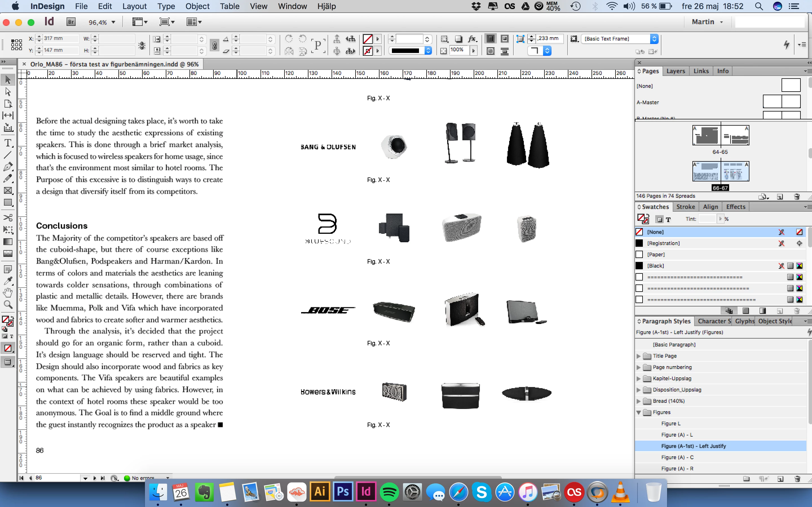Image resolution: width=812 pixels, height=507 pixels.
Task: Toggle formatting affects text T button
Action: (668, 219)
